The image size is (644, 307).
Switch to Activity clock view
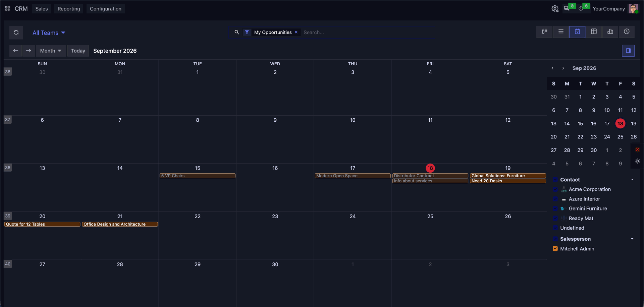click(x=627, y=32)
